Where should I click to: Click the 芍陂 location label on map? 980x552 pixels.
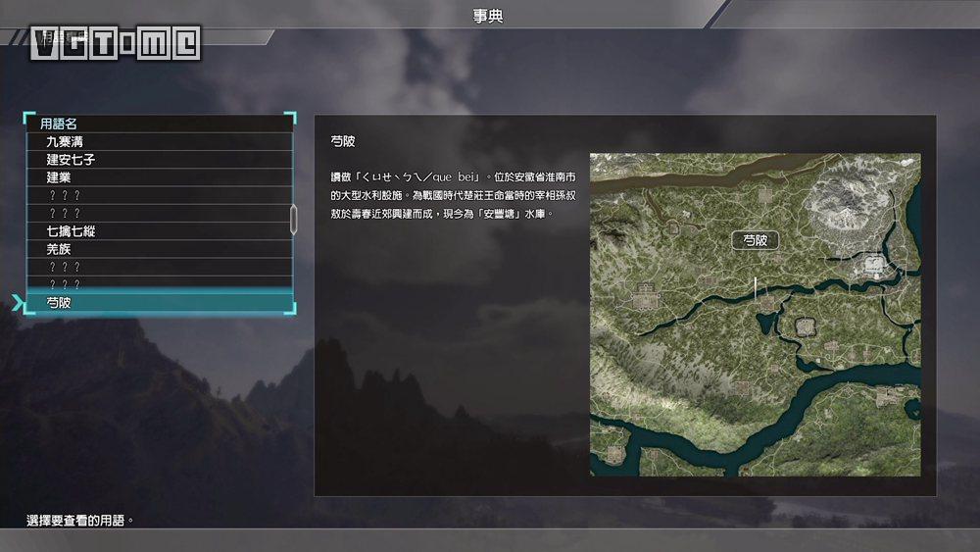coord(755,240)
